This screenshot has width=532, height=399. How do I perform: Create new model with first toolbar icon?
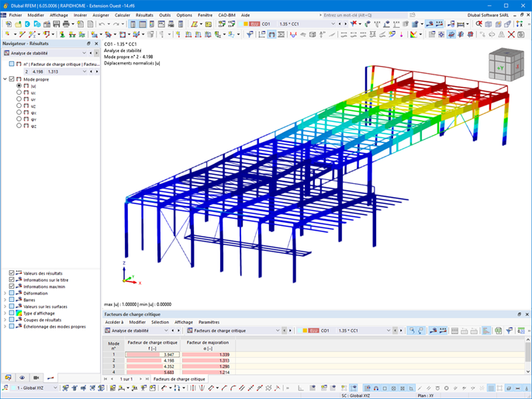click(x=9, y=24)
